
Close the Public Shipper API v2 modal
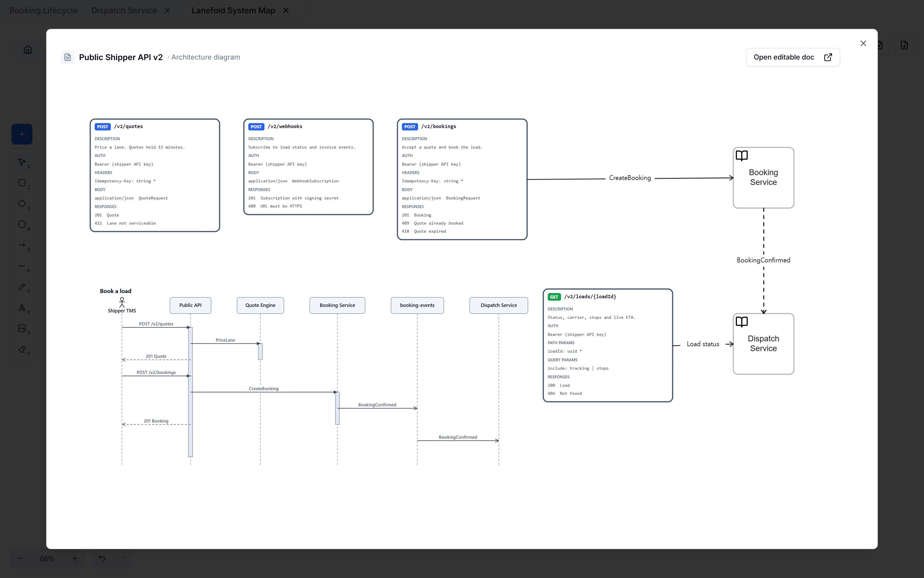(x=863, y=44)
